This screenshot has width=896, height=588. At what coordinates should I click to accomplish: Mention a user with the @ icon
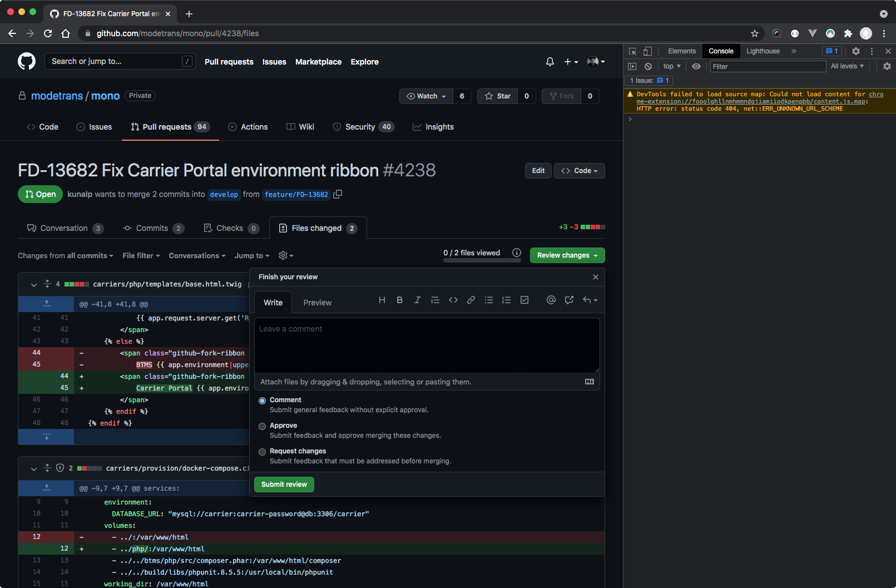click(x=551, y=300)
